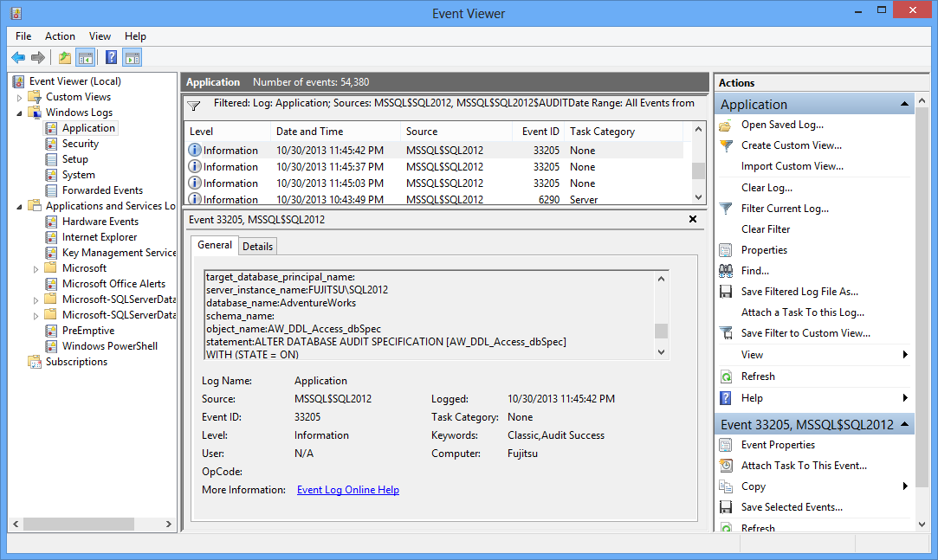Collapse Applications and Services Logs node
The image size is (938, 560).
(x=19, y=207)
